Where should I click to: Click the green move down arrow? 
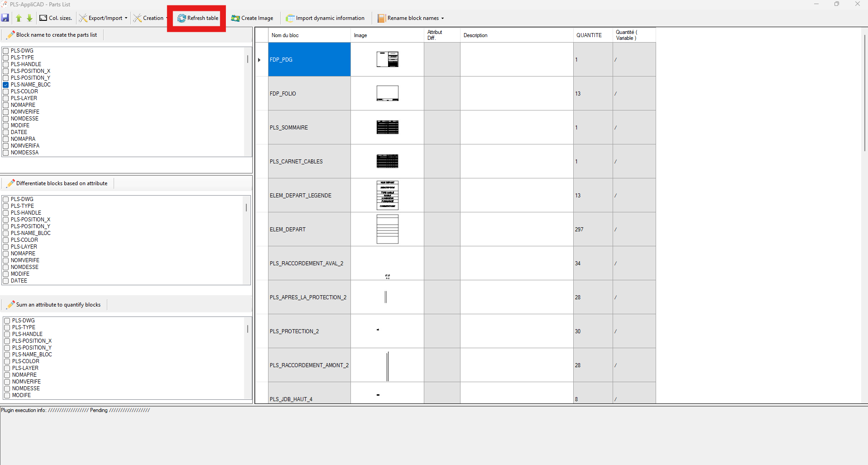click(x=29, y=18)
